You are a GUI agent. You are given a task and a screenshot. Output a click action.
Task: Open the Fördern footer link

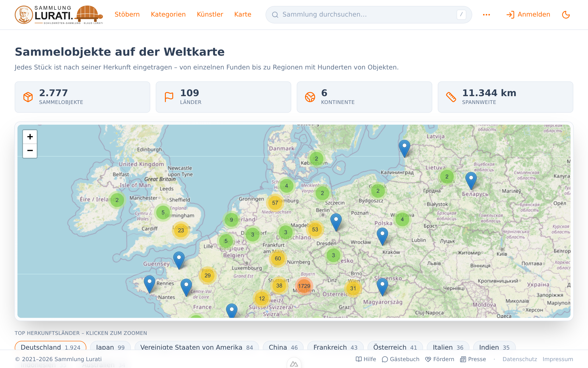(x=440, y=359)
